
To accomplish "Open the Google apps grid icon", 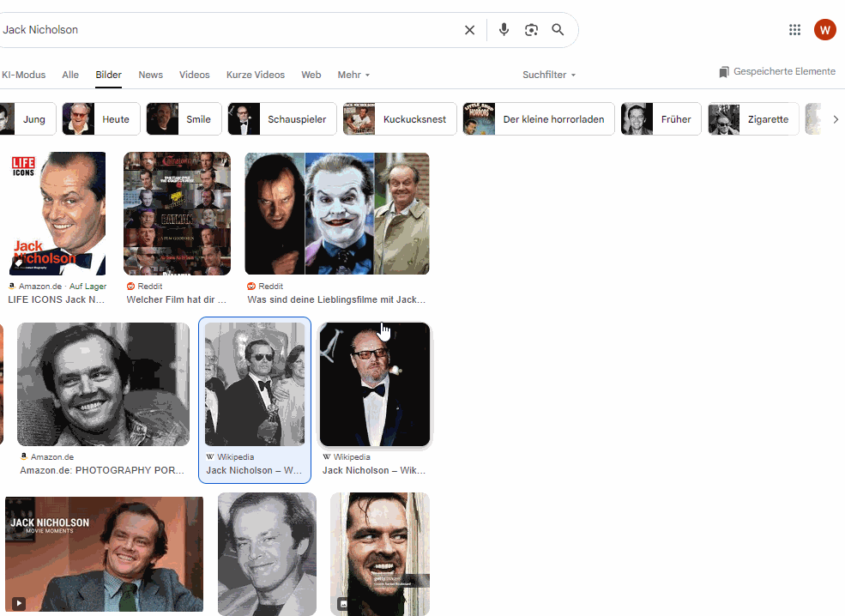I will tap(794, 30).
